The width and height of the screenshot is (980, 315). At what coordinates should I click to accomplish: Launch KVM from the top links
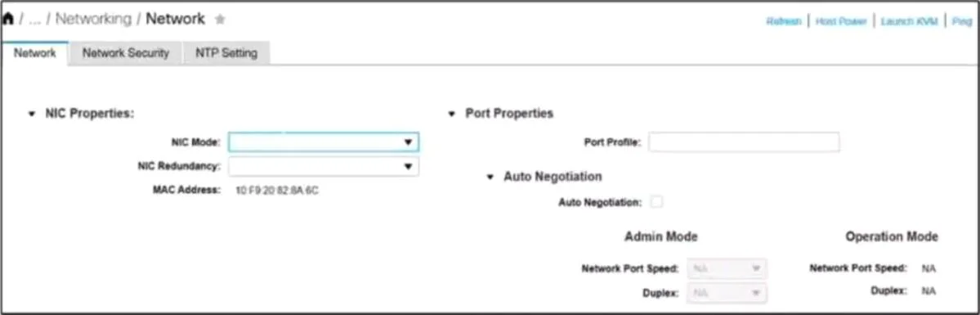[x=910, y=21]
